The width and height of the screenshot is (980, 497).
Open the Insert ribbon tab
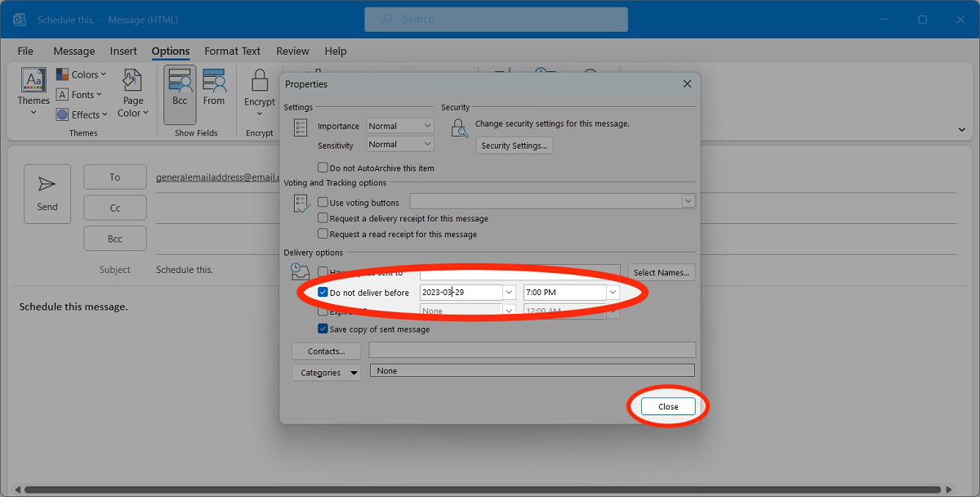123,51
